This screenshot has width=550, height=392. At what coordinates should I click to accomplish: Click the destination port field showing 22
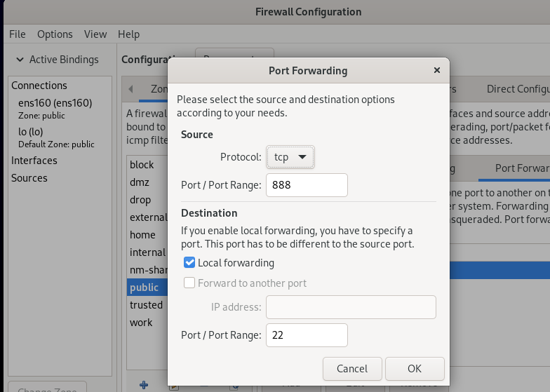(307, 335)
